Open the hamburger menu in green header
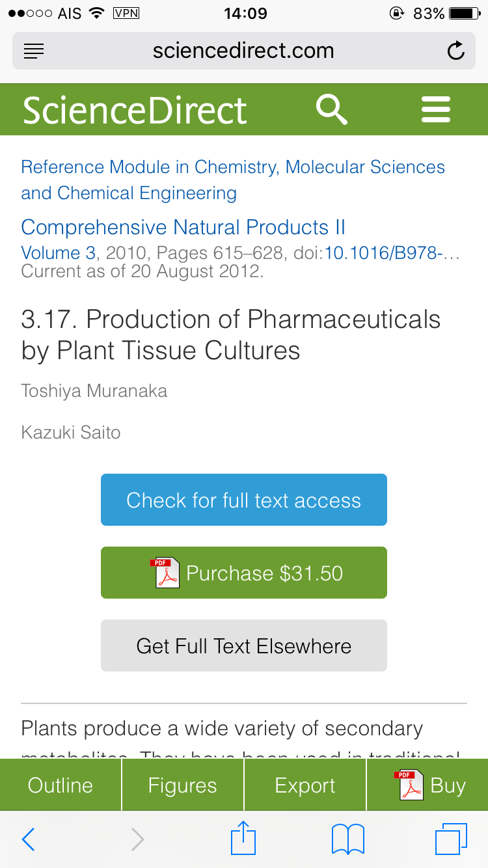Viewport: 488px width, 868px height. [436, 109]
